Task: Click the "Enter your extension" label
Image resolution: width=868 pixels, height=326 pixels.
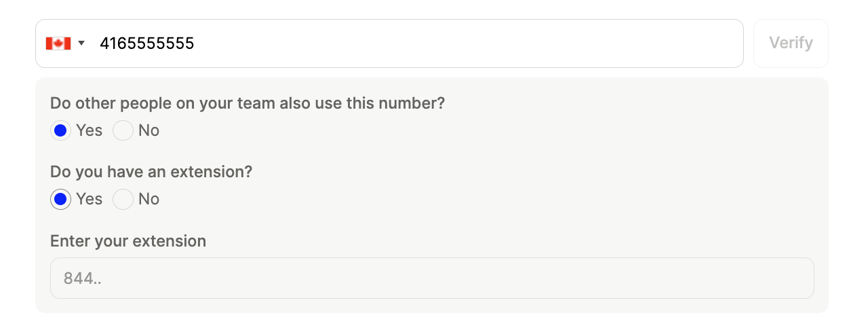Action: (x=128, y=241)
